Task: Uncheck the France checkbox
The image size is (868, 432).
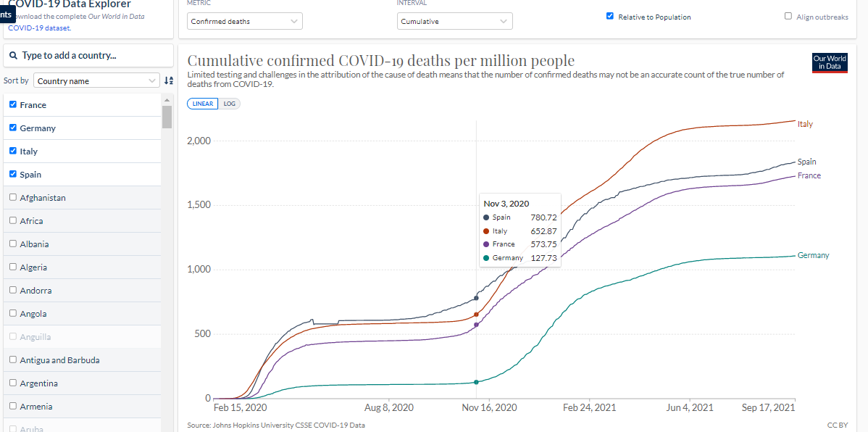Action: coord(13,104)
